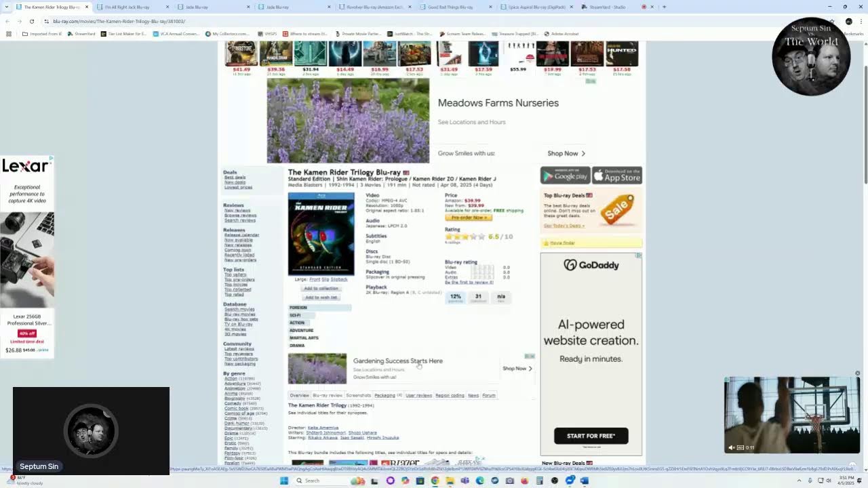Unmute the floating video ad
This screenshot has height=488, width=868.
pyautogui.click(x=731, y=447)
